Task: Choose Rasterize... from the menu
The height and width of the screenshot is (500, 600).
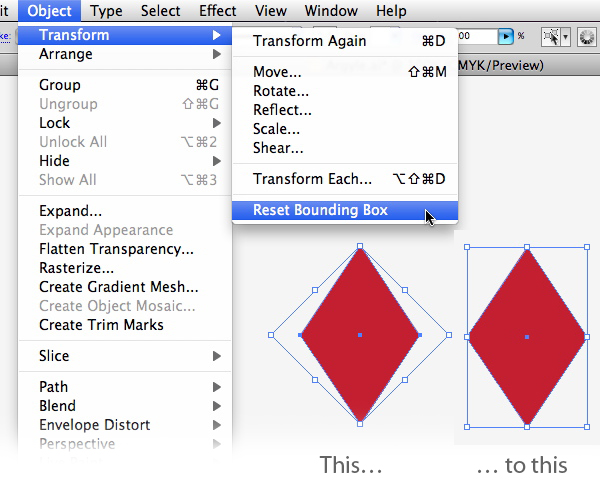Action: (x=125, y=268)
